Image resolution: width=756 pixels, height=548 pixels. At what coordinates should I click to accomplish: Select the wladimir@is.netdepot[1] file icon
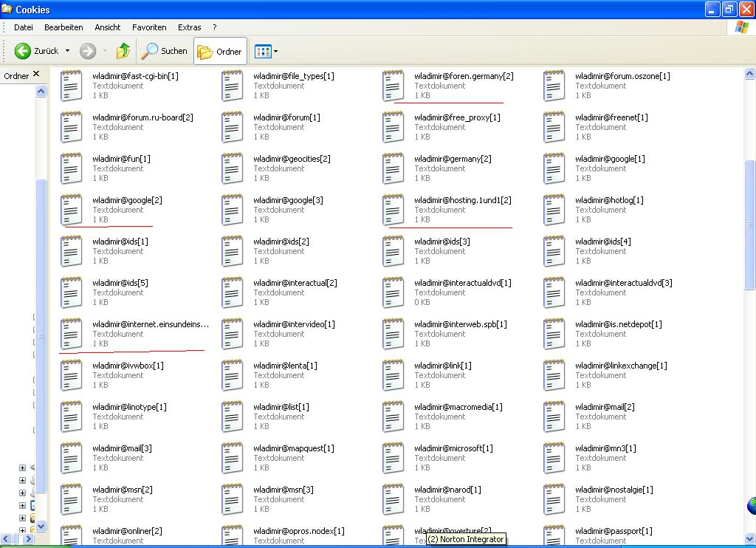pyautogui.click(x=554, y=334)
